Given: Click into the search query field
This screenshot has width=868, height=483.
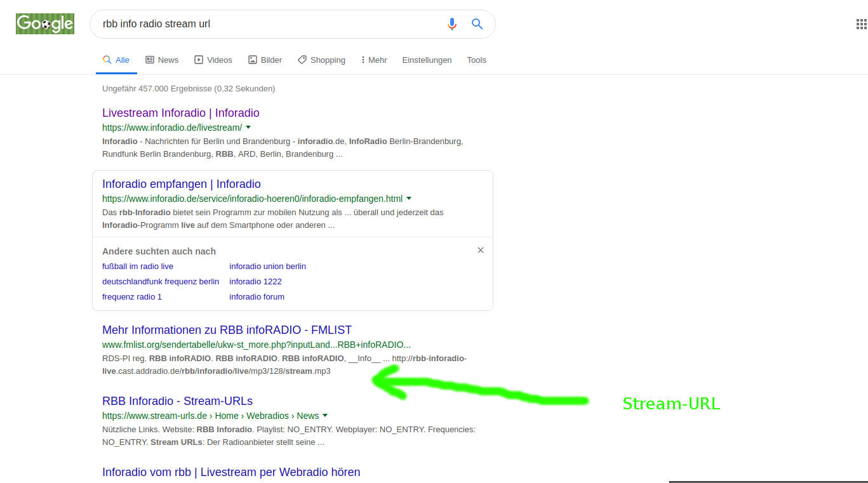Looking at the screenshot, I should coord(267,24).
